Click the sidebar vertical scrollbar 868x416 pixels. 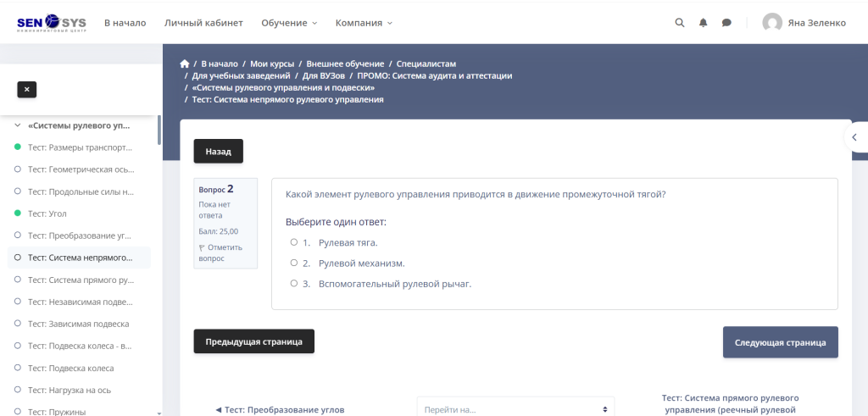[159, 130]
